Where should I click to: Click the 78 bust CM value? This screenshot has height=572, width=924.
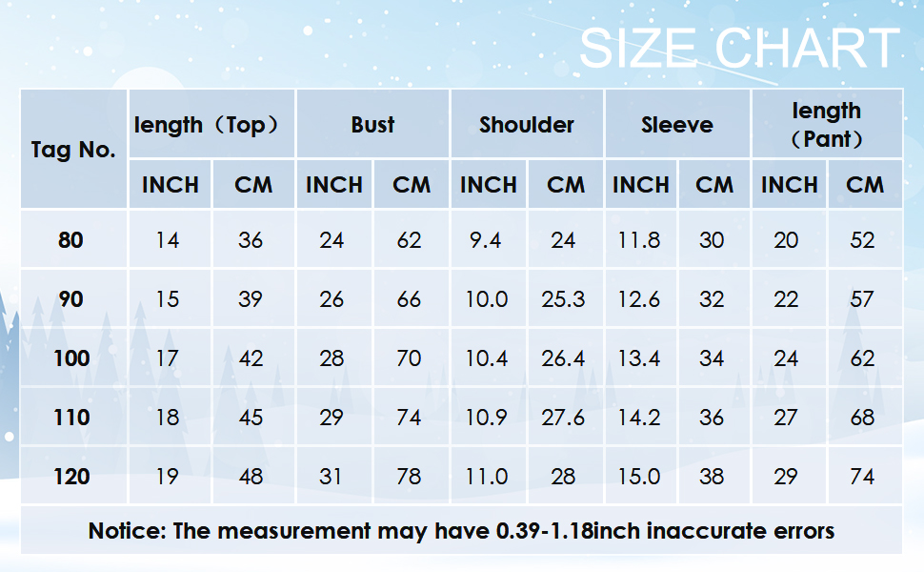click(x=409, y=477)
